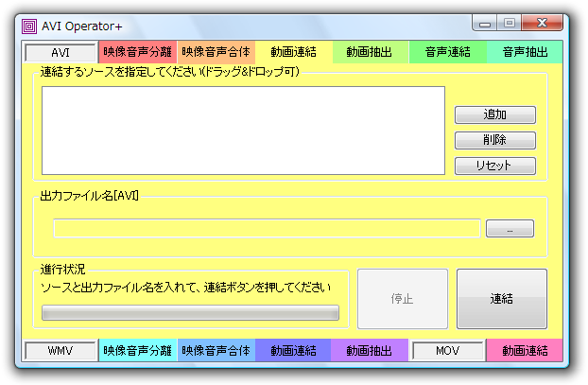Open the purple 動画抽出 WMV tab
This screenshot has height=385, width=588.
click(370, 351)
